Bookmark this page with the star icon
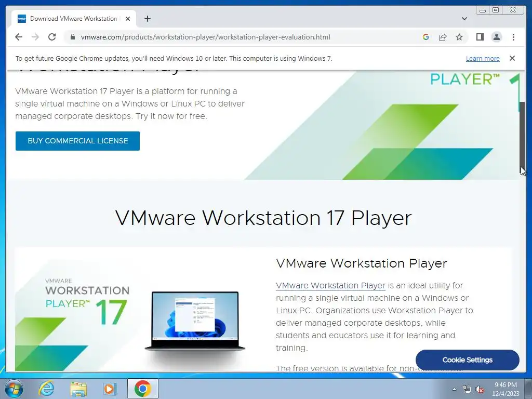This screenshot has height=399, width=532. tap(459, 37)
